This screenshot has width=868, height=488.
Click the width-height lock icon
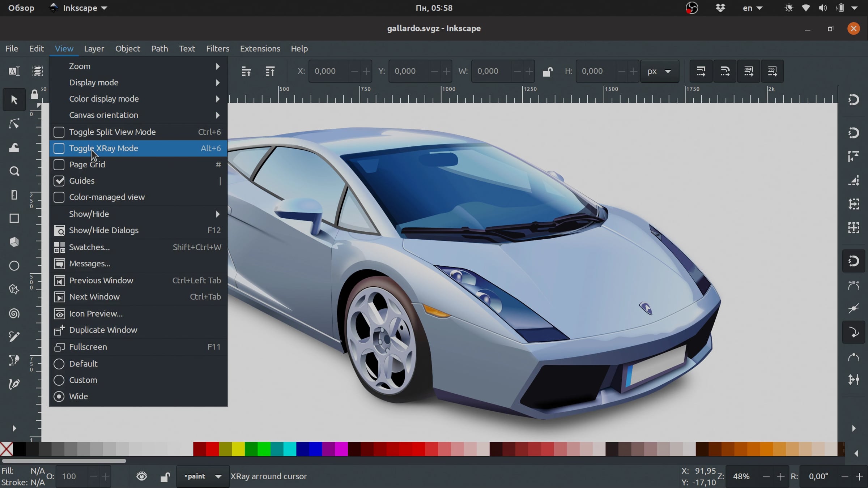click(x=548, y=72)
